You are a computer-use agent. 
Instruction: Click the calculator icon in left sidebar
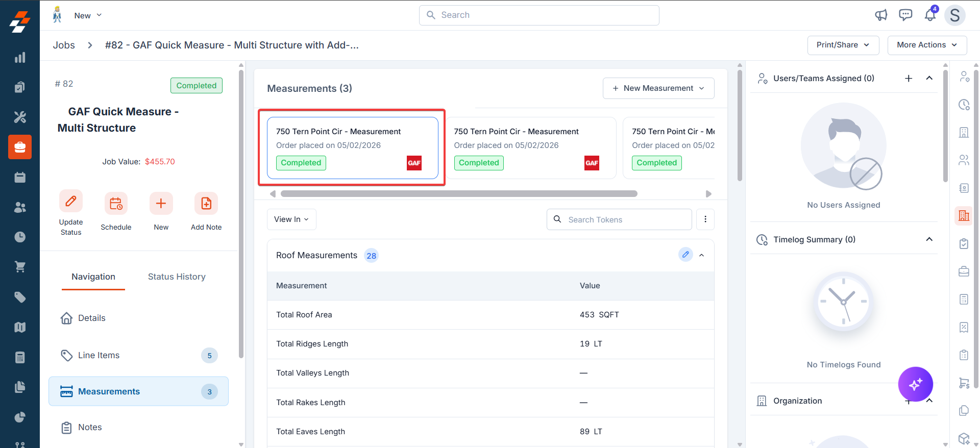pyautogui.click(x=20, y=357)
